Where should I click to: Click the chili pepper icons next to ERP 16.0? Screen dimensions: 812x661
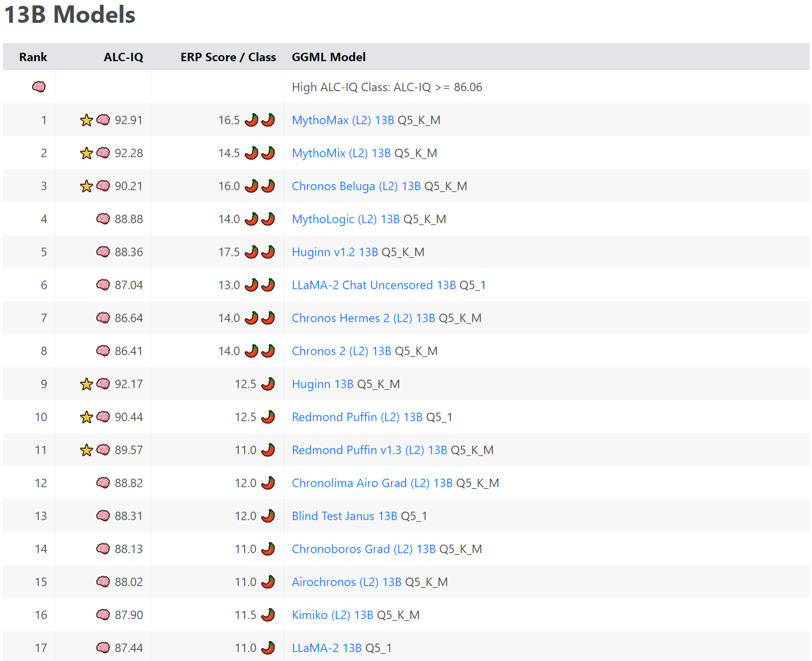tap(260, 186)
